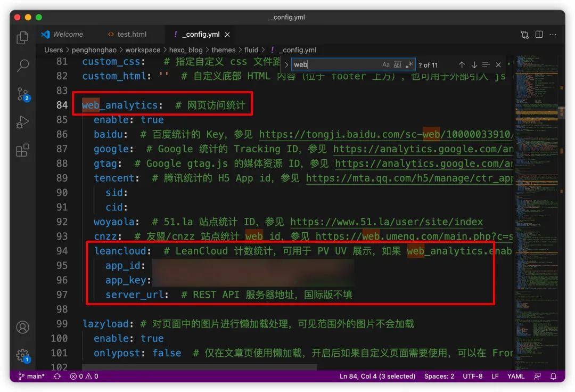Open the Run and Debug view
575x392 pixels.
click(22, 122)
